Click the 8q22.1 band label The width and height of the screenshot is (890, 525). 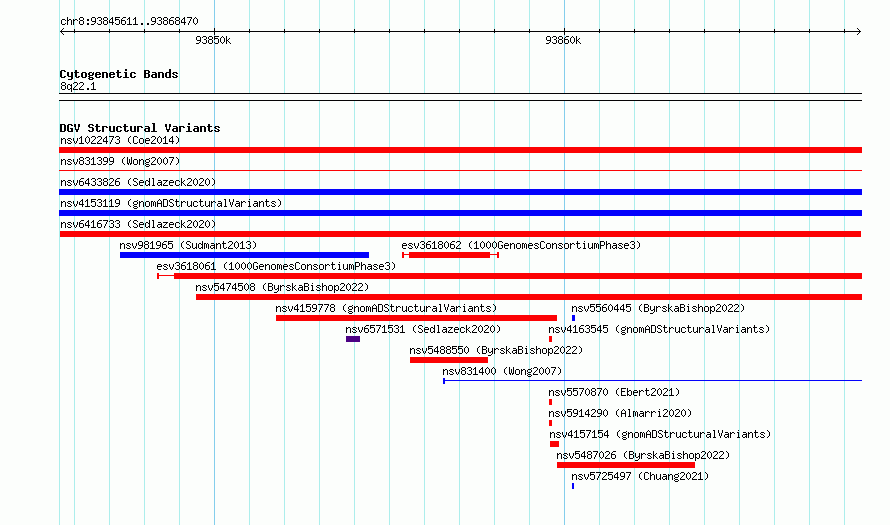(78, 86)
